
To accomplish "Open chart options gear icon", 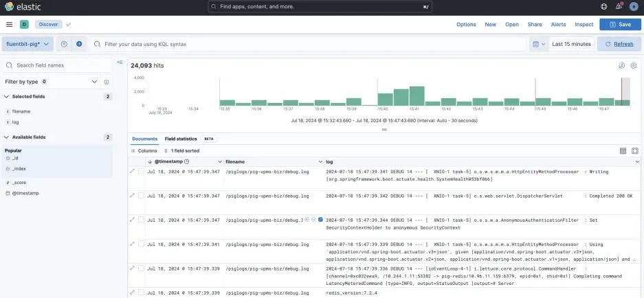I will 633,66.
